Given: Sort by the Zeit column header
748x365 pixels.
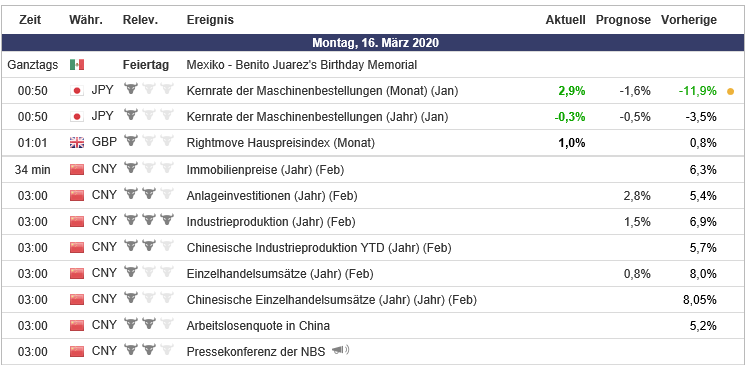Looking at the screenshot, I should [30, 20].
